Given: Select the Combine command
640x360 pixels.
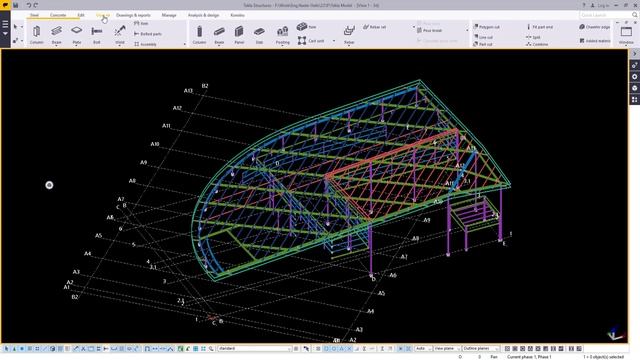Looking at the screenshot, I should (x=537, y=44).
